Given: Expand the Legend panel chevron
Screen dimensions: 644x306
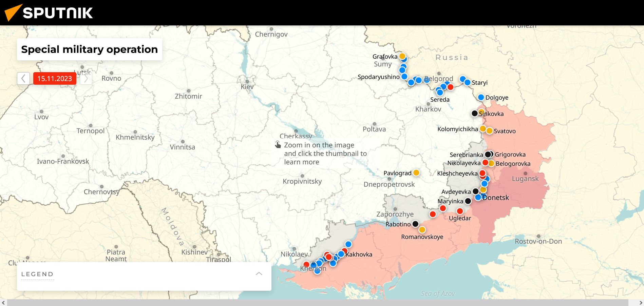Looking at the screenshot, I should pos(259,274).
